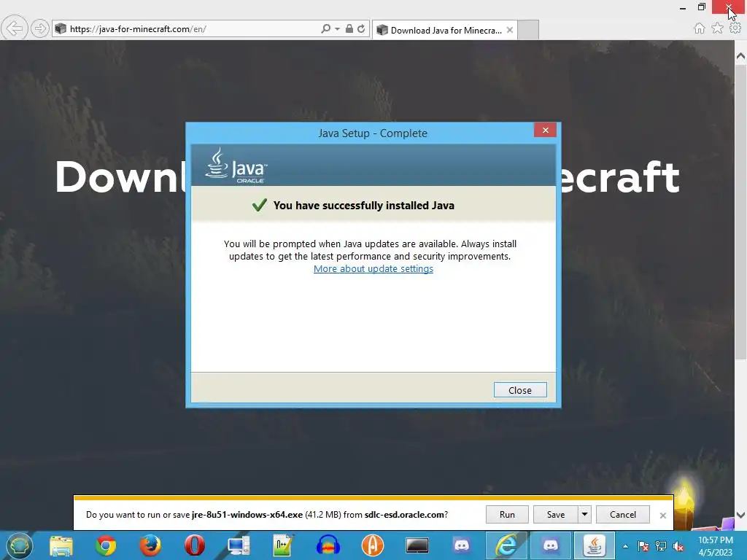Viewport: 747px width, 560px height.
Task: Open the Start menu orb
Action: 19,545
